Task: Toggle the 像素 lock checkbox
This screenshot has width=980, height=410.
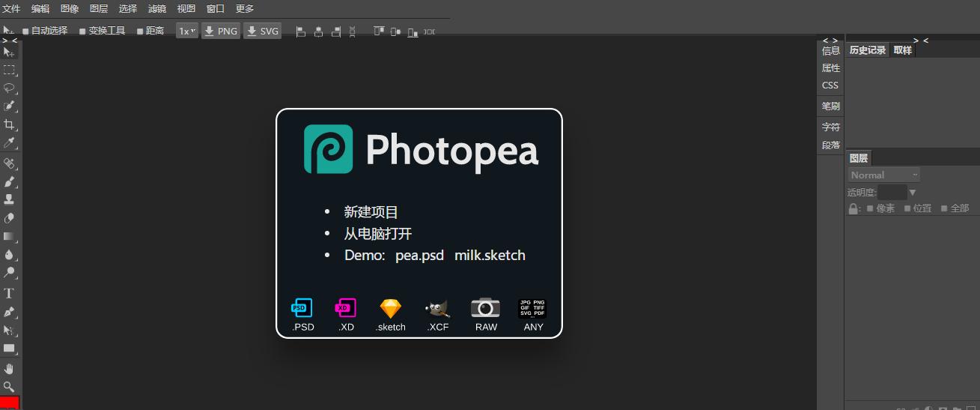Action: tap(870, 208)
